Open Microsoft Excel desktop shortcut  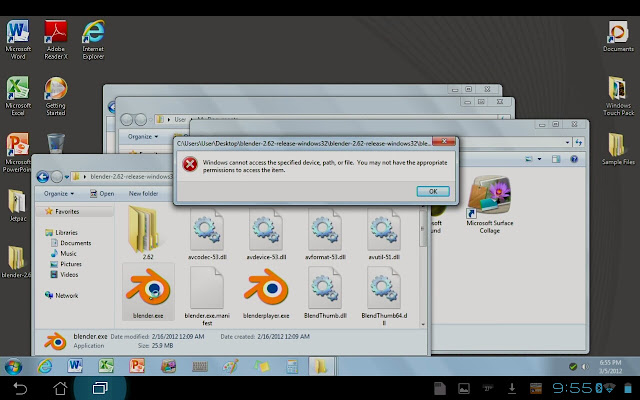[18, 96]
